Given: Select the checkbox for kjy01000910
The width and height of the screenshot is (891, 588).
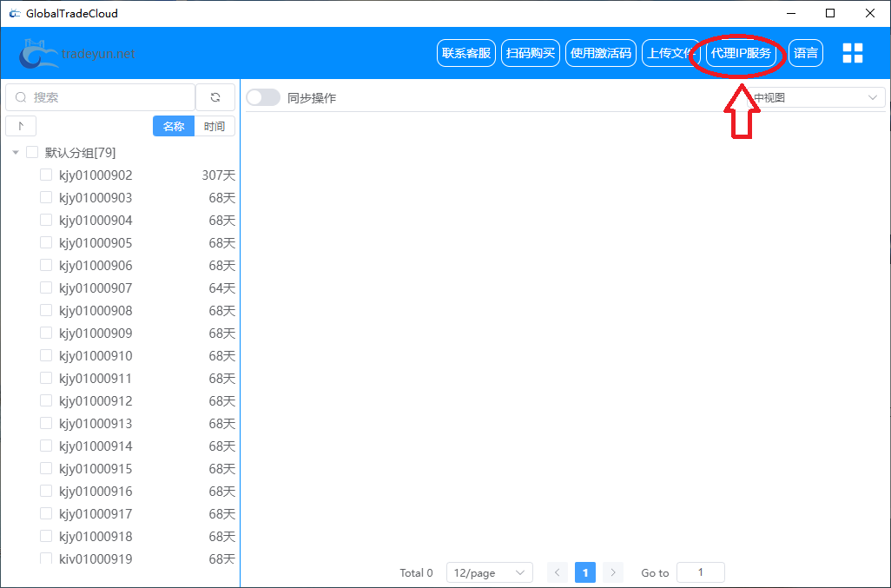Looking at the screenshot, I should point(46,356).
